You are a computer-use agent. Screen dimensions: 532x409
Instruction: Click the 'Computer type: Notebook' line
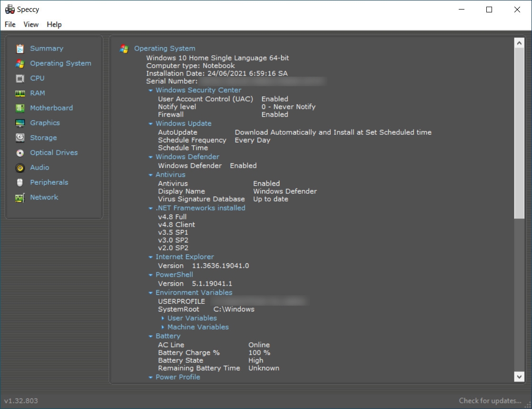(x=190, y=66)
